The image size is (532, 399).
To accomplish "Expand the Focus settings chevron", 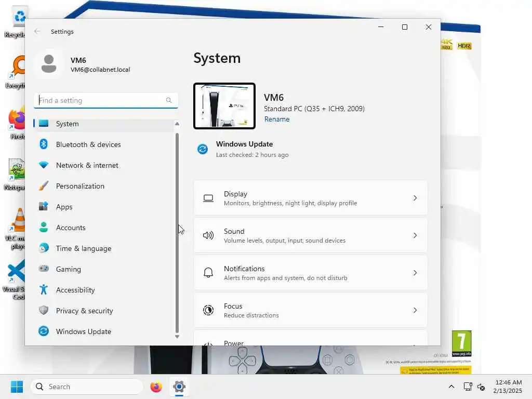I will 415,310.
